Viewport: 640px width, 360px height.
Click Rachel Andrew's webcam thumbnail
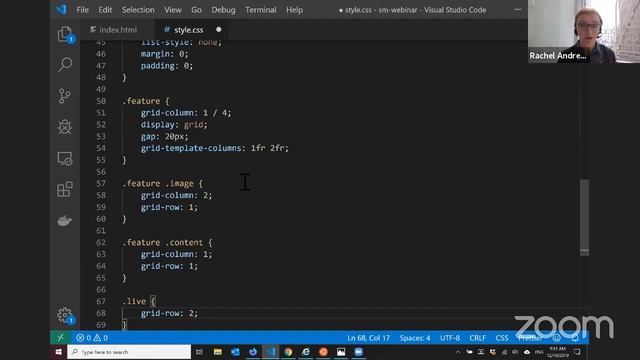pos(584,31)
